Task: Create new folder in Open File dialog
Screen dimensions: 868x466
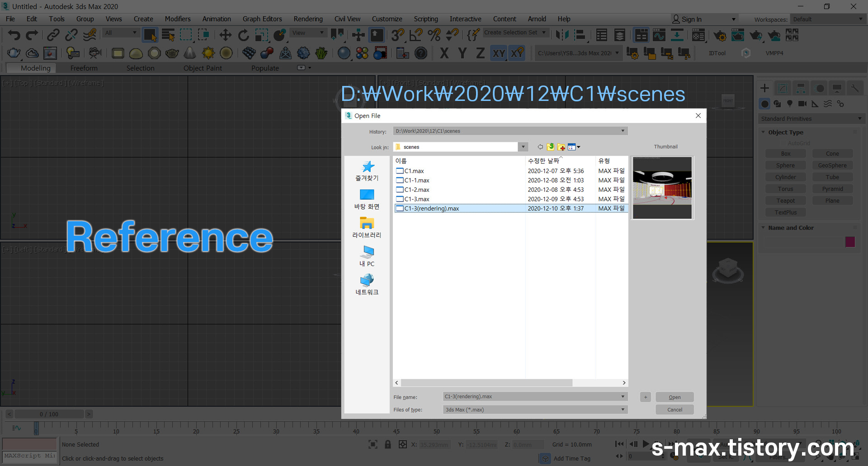Action: 561,147
